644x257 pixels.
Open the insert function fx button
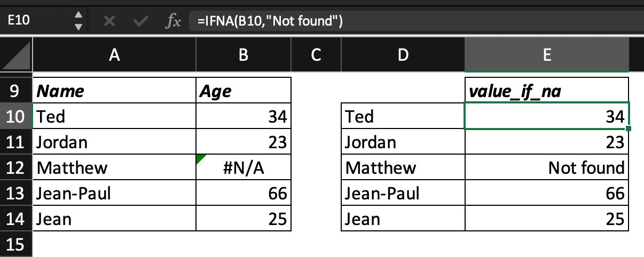pos(174,21)
